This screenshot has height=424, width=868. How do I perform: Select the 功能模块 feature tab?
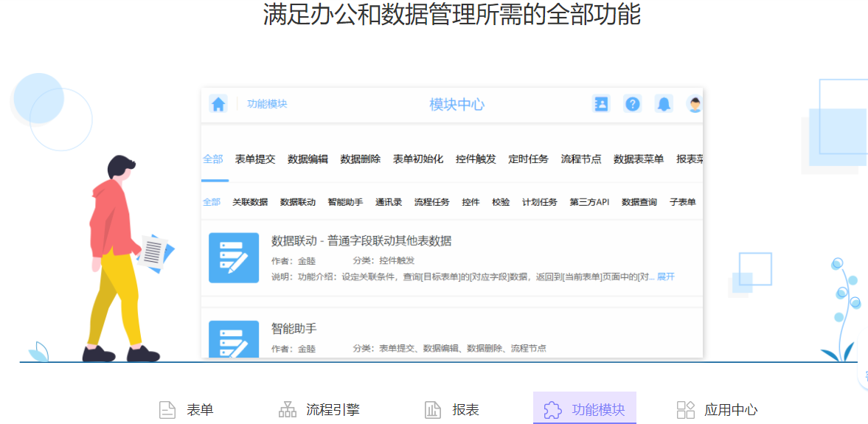584,409
